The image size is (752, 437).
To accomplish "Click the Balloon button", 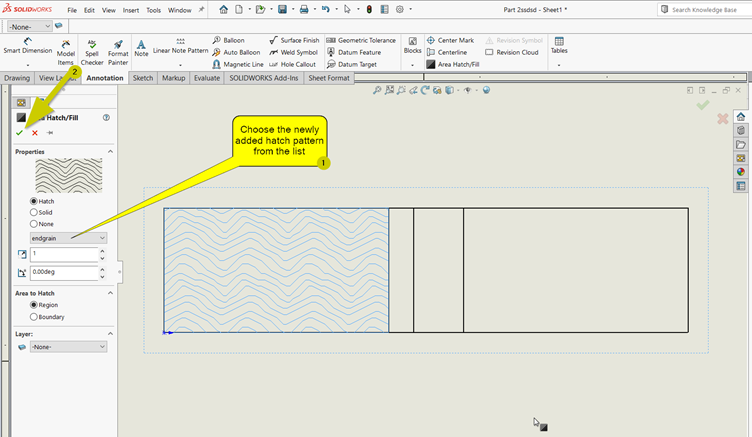I will 228,40.
